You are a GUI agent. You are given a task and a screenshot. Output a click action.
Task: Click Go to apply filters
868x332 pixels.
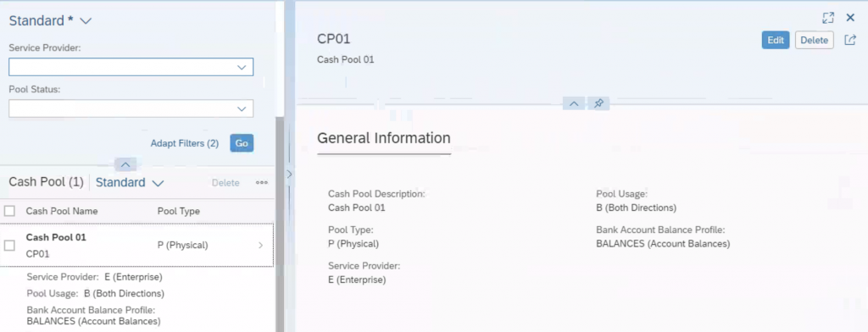[x=242, y=143]
